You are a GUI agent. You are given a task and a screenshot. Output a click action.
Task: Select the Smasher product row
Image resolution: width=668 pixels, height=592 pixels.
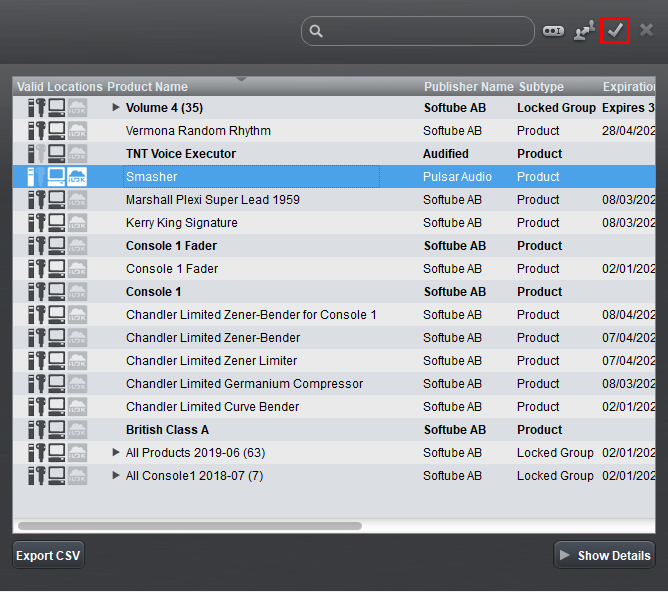coord(334,176)
